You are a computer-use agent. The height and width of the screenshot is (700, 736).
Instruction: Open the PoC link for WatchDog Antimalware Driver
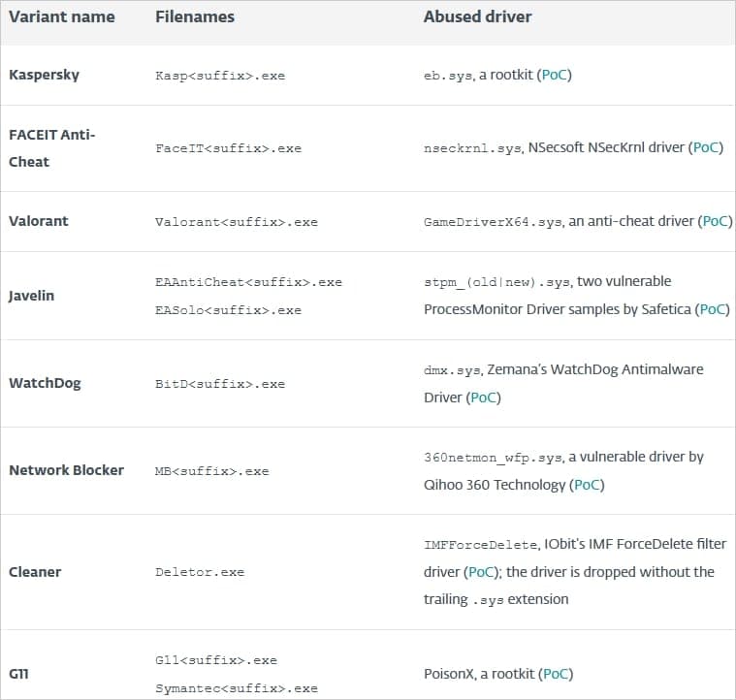(x=484, y=398)
